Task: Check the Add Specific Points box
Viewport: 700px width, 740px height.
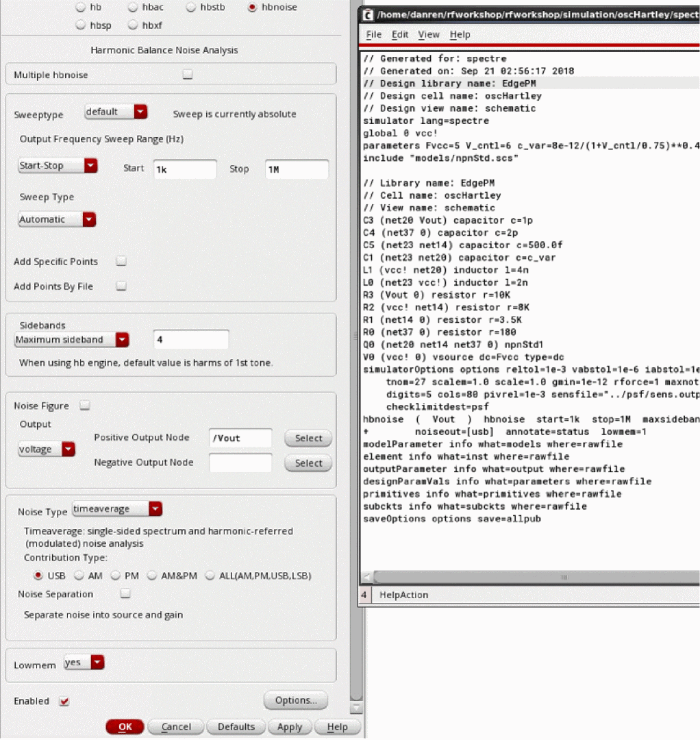Action: 121,261
